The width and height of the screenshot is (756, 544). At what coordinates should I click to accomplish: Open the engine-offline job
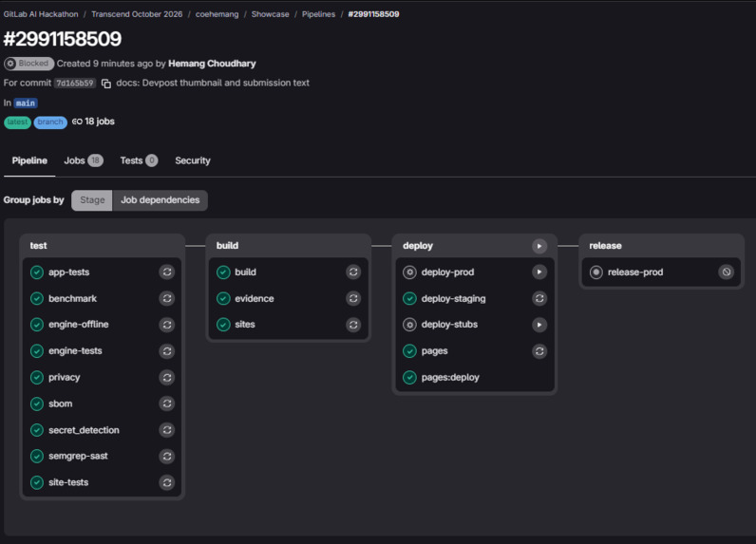[x=79, y=325]
